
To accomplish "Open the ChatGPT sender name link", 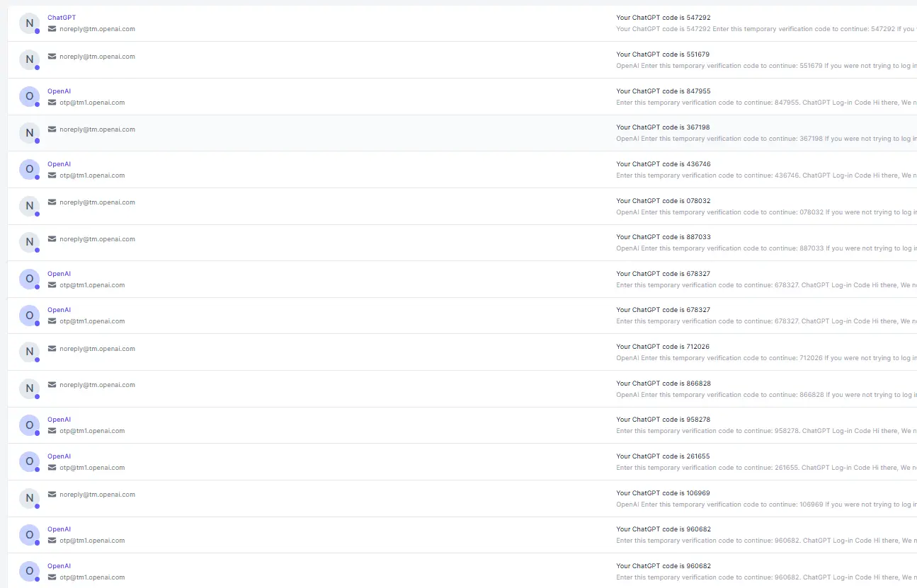I will 62,18.
